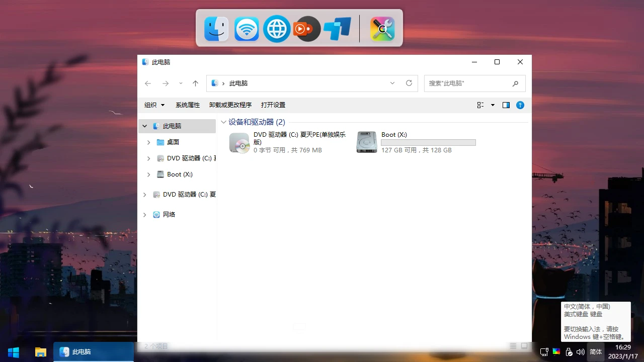Open File Explorer from taskbar

(41, 352)
